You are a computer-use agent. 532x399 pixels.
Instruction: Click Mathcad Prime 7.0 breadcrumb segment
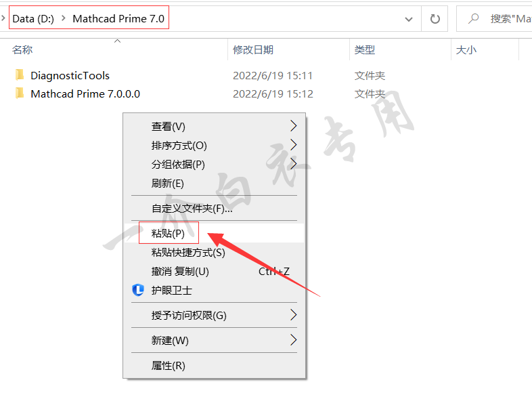[x=118, y=18]
